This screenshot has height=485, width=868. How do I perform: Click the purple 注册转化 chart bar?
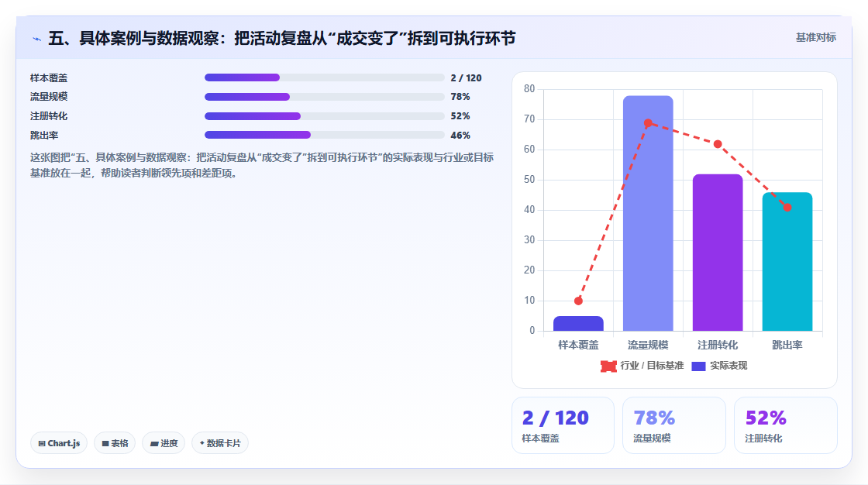(x=718, y=253)
